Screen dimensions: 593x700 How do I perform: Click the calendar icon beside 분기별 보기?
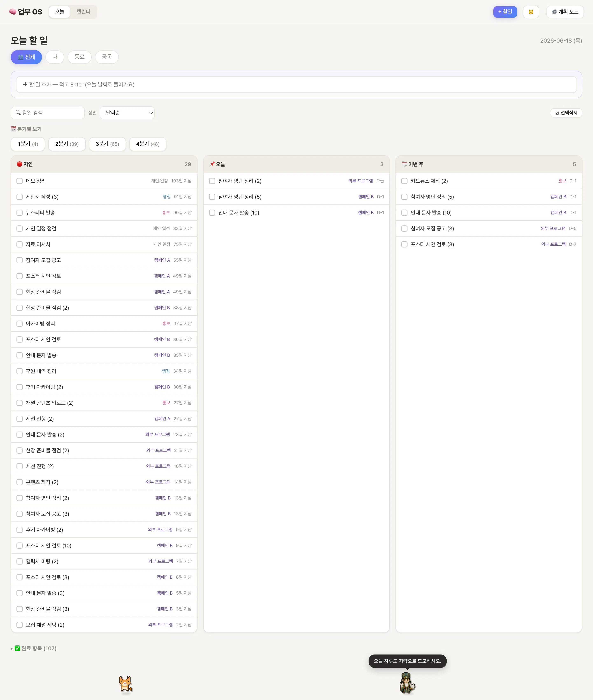click(13, 129)
